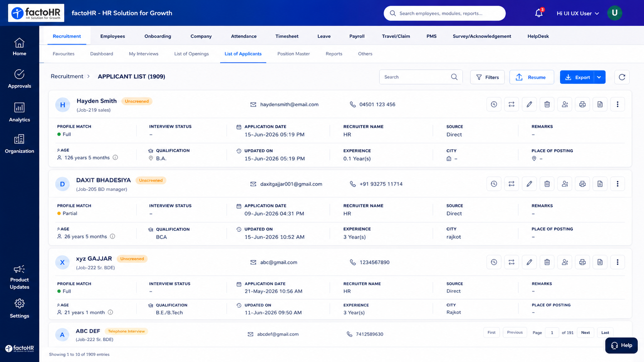644x362 pixels.
Task: Edit Hayden Smith using pencil icon
Action: click(x=529, y=104)
